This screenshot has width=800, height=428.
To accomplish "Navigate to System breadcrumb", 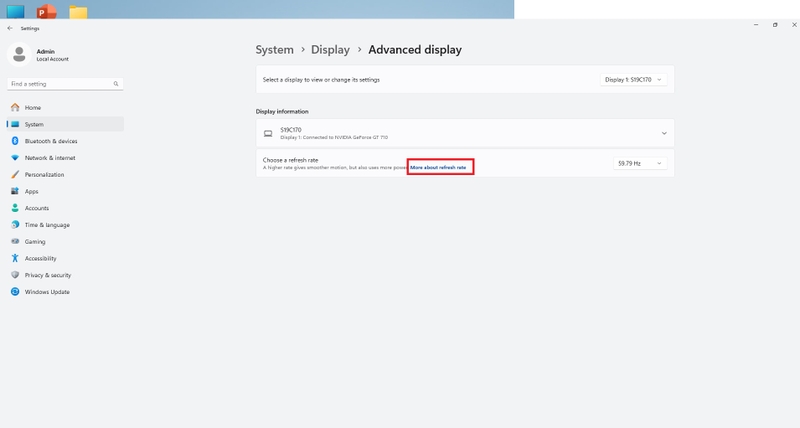I will tap(274, 49).
